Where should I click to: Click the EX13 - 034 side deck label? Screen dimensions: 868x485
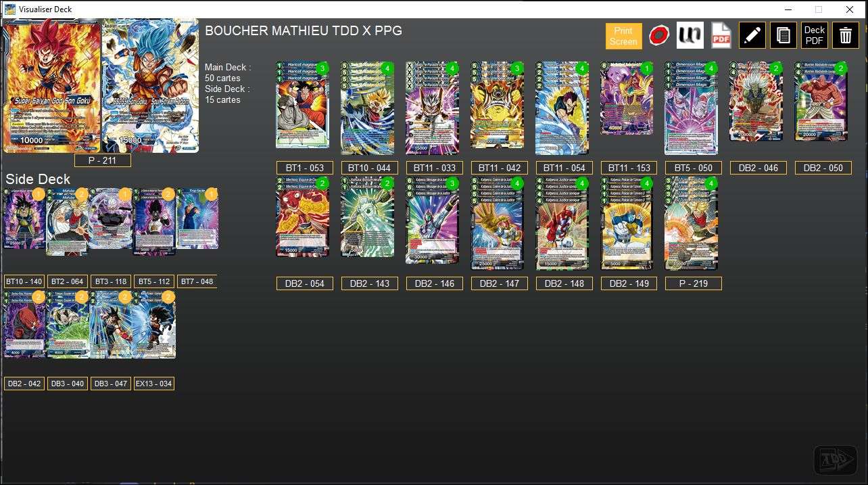pyautogui.click(x=153, y=384)
